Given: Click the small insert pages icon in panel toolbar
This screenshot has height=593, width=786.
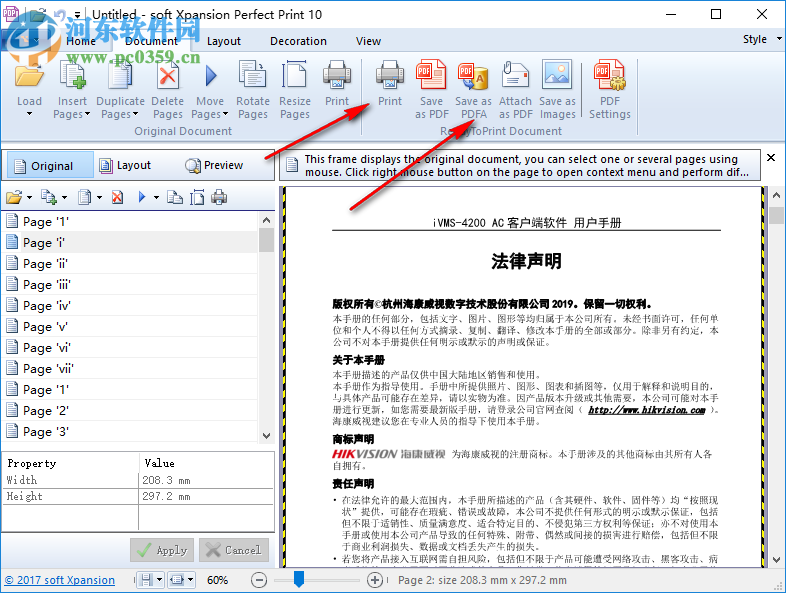Looking at the screenshot, I should tap(49, 197).
